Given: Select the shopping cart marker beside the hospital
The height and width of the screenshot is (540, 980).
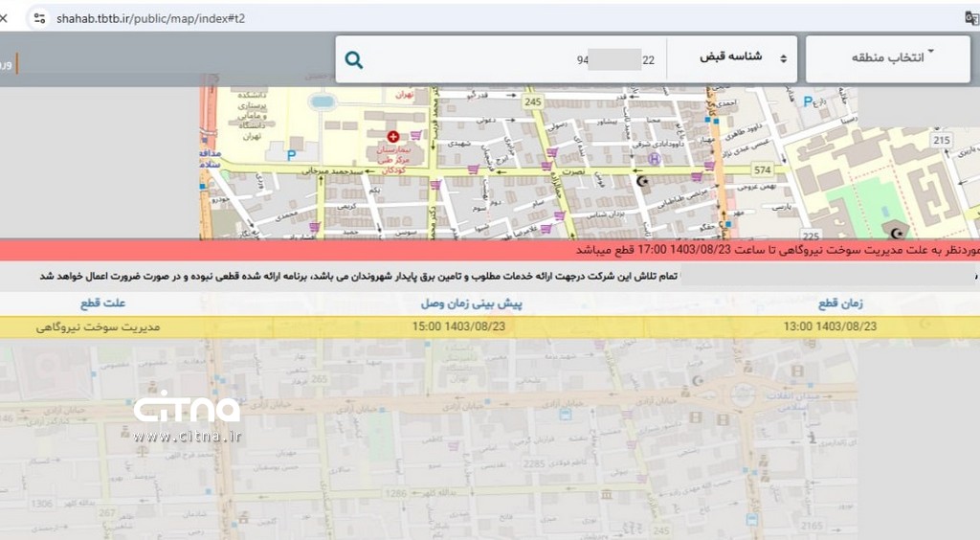Looking at the screenshot, I should click(x=415, y=136).
